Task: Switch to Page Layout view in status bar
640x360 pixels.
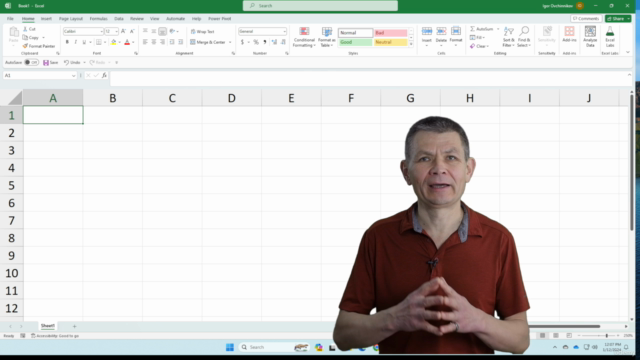Action: (556, 336)
